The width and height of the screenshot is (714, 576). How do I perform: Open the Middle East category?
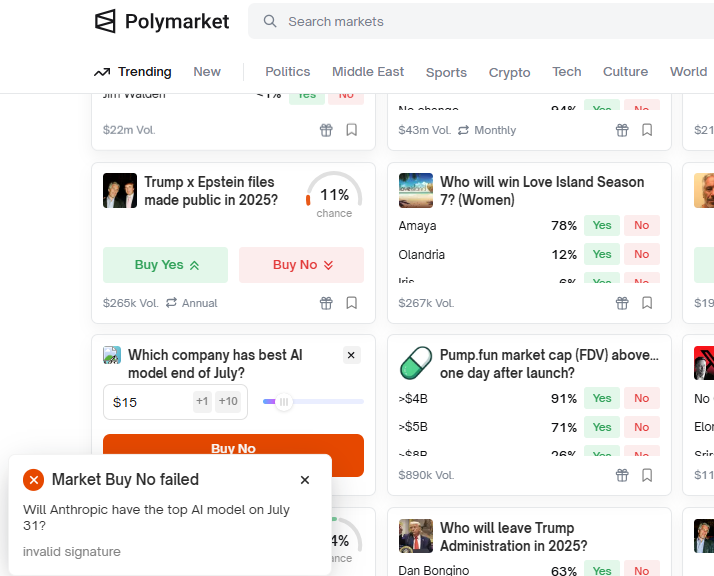(x=368, y=72)
